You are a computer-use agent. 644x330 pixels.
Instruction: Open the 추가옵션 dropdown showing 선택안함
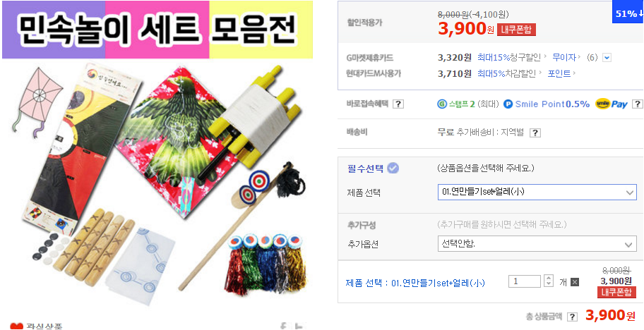pos(537,244)
